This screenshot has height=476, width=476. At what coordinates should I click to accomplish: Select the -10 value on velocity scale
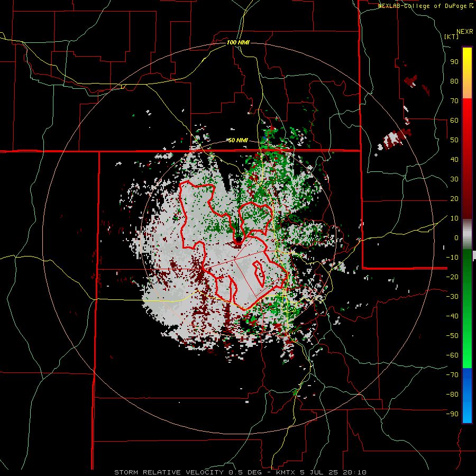coord(452,258)
